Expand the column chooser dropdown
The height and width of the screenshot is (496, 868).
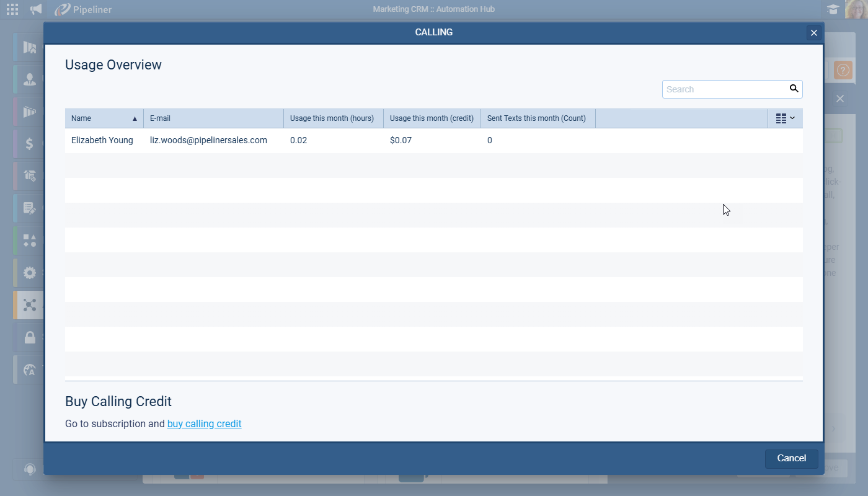(x=785, y=118)
